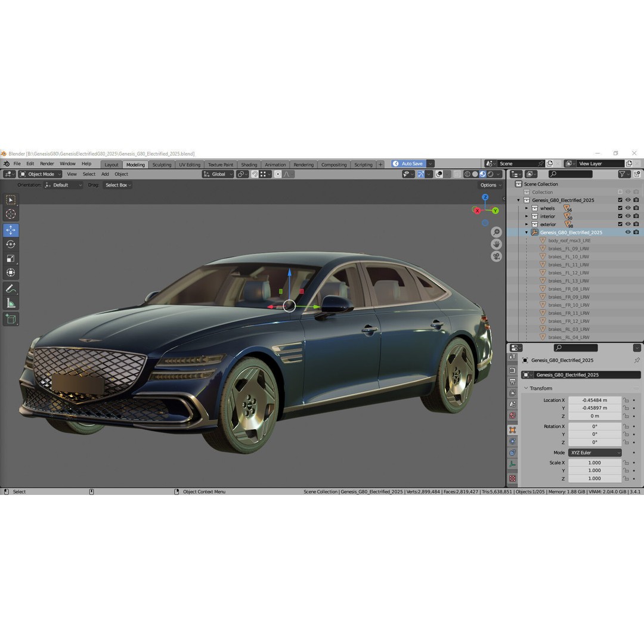Open the outliner filter button
This screenshot has height=644, width=644.
click(624, 175)
